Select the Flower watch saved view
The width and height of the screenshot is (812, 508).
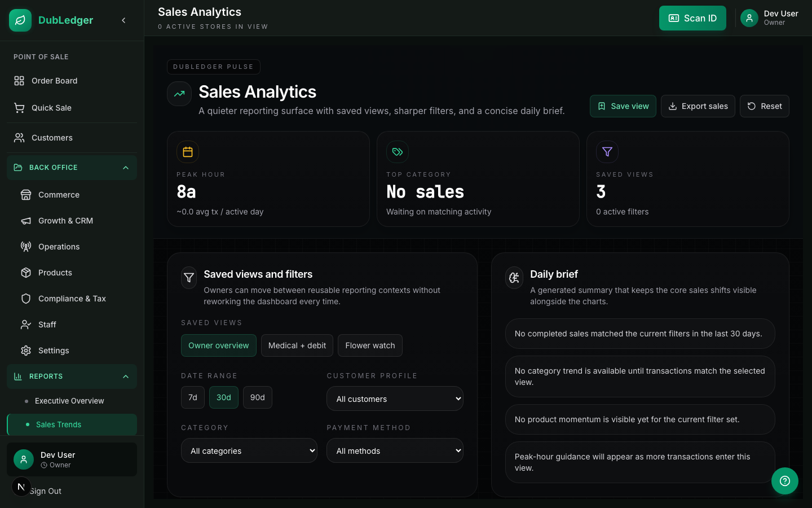click(x=370, y=345)
